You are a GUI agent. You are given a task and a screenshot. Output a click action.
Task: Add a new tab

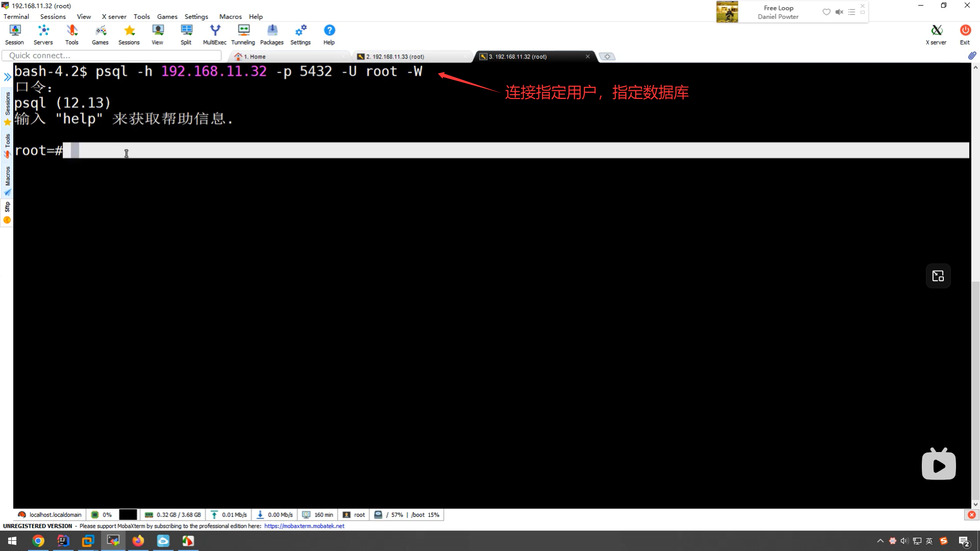click(x=607, y=57)
